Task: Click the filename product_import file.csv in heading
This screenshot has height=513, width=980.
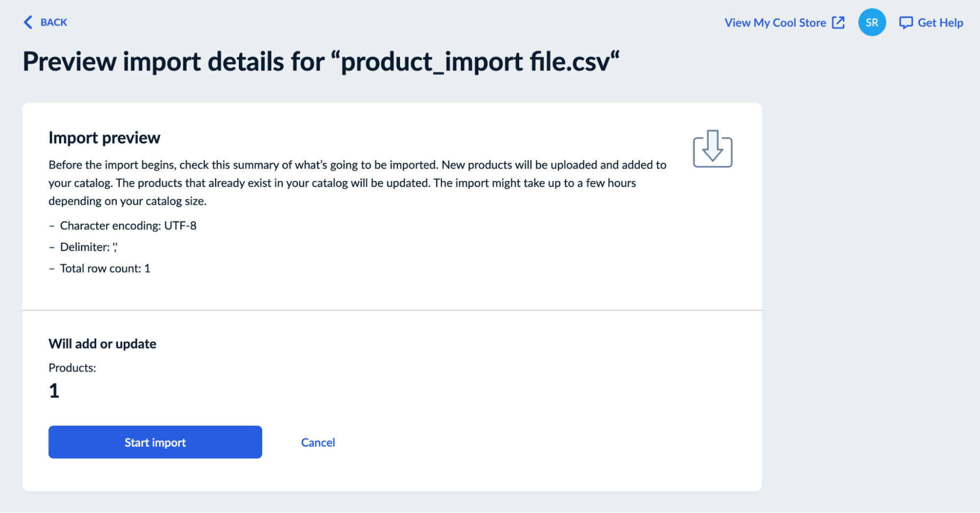Action: click(478, 61)
